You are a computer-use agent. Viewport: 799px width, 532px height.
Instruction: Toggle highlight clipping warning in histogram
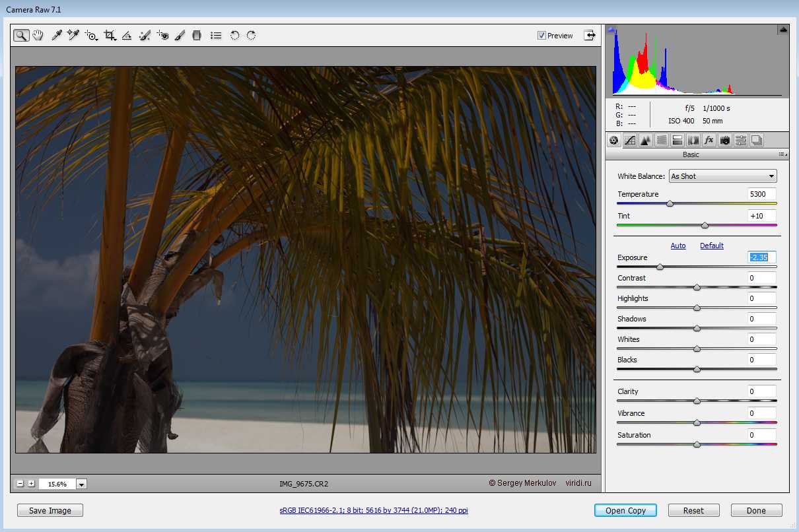point(782,30)
